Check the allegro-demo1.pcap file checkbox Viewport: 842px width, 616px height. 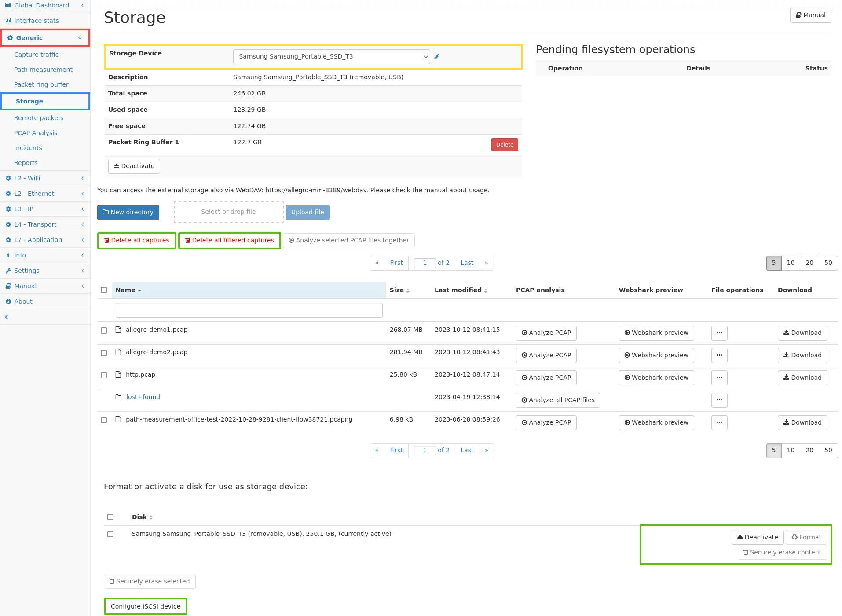[x=104, y=330]
